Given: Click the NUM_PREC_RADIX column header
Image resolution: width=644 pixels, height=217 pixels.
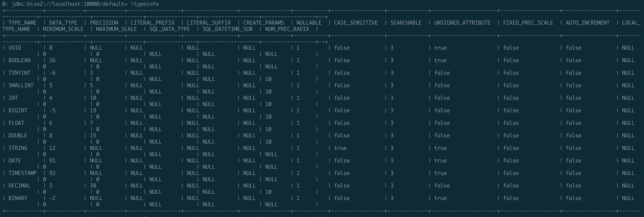Looking at the screenshot, I should [287, 29].
